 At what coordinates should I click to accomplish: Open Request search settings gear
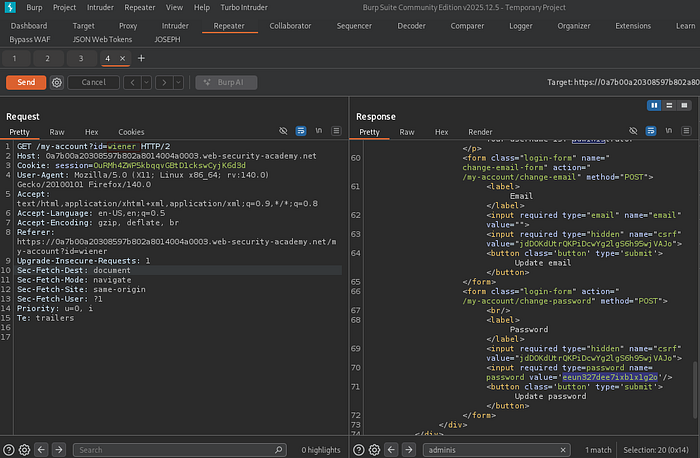(25, 450)
